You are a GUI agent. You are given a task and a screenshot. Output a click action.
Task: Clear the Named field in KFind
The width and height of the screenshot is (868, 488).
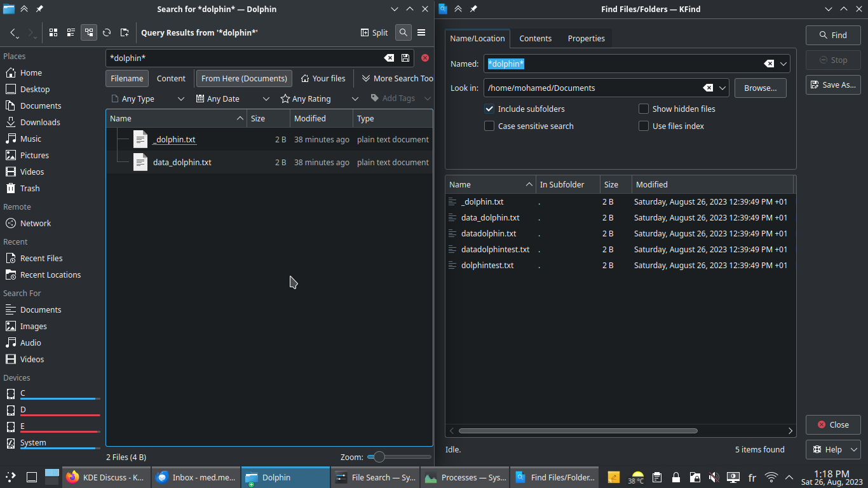tap(769, 64)
